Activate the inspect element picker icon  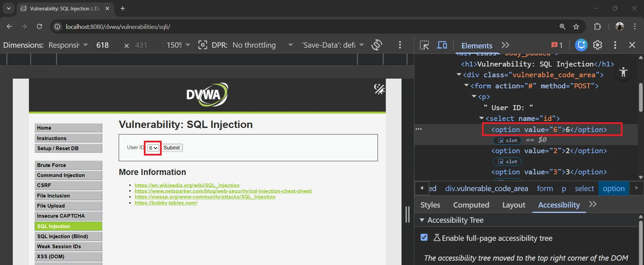(424, 45)
